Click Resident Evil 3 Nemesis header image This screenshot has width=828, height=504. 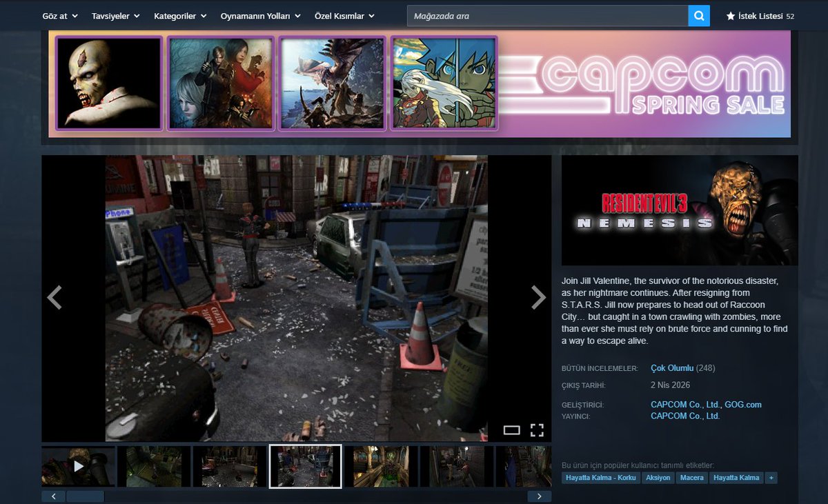[x=680, y=210]
